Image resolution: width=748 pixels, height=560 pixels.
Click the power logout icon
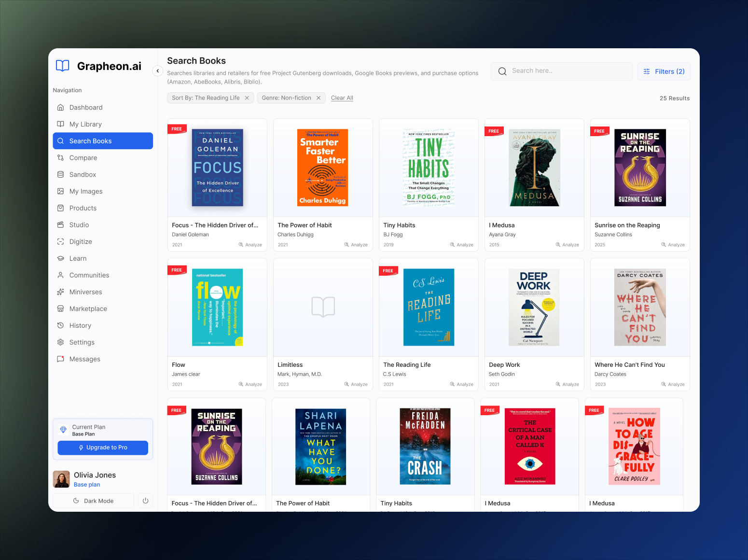click(x=145, y=501)
